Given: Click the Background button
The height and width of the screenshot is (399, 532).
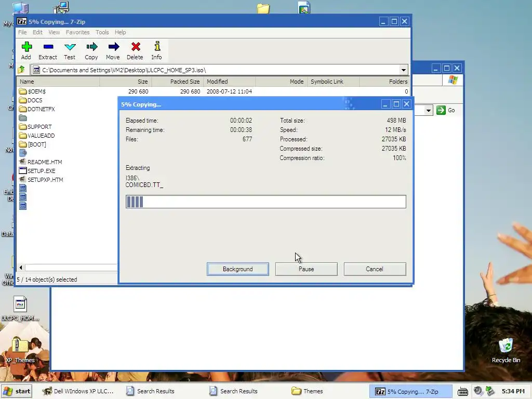Looking at the screenshot, I should [238, 269].
